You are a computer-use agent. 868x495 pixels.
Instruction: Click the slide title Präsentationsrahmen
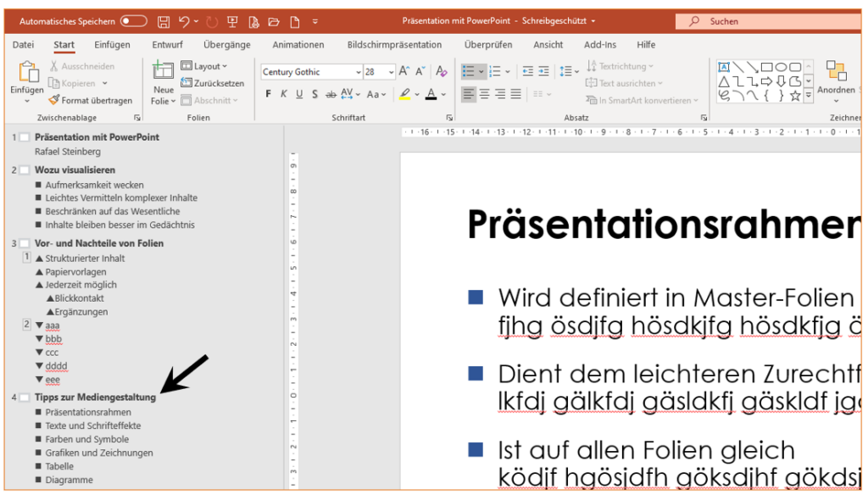click(x=665, y=225)
